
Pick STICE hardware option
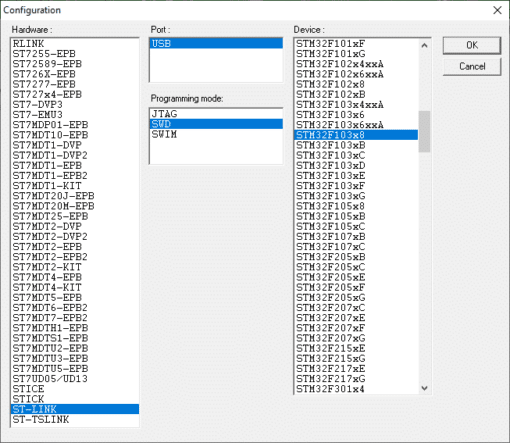[75, 389]
